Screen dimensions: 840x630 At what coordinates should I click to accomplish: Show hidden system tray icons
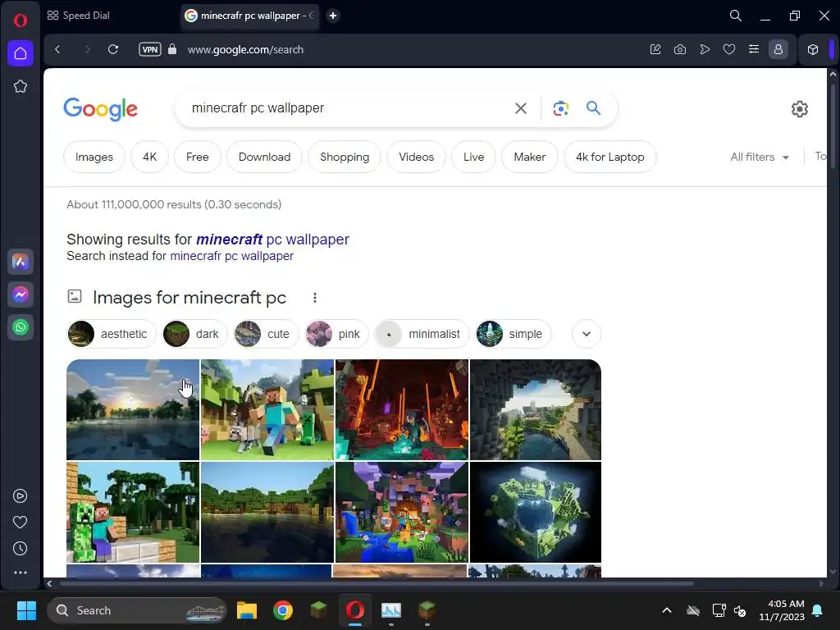click(667, 610)
